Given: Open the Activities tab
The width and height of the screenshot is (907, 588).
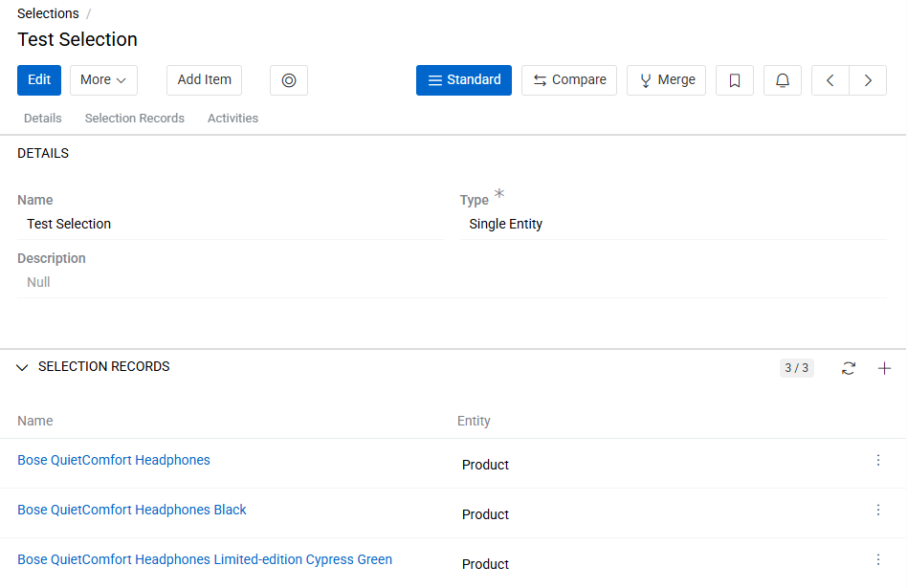Looking at the screenshot, I should coord(232,119).
